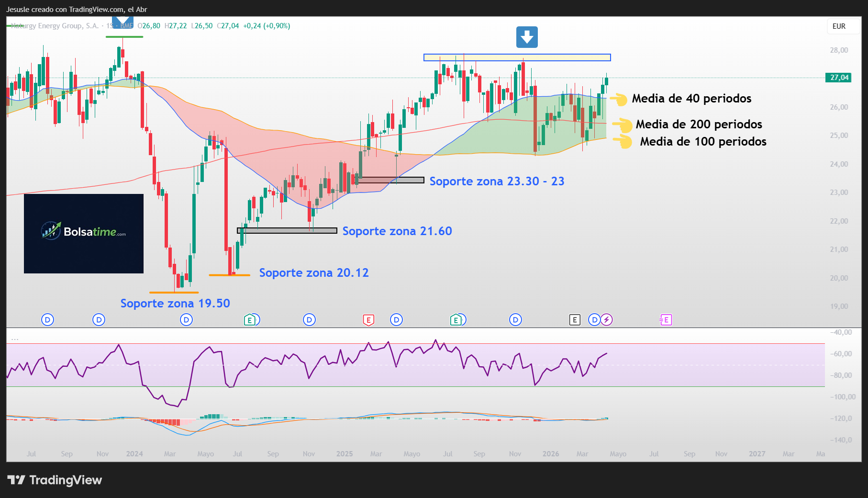868x498 pixels.
Task: Select the Soporte zona 23.30 - 23 label
Action: (x=497, y=181)
